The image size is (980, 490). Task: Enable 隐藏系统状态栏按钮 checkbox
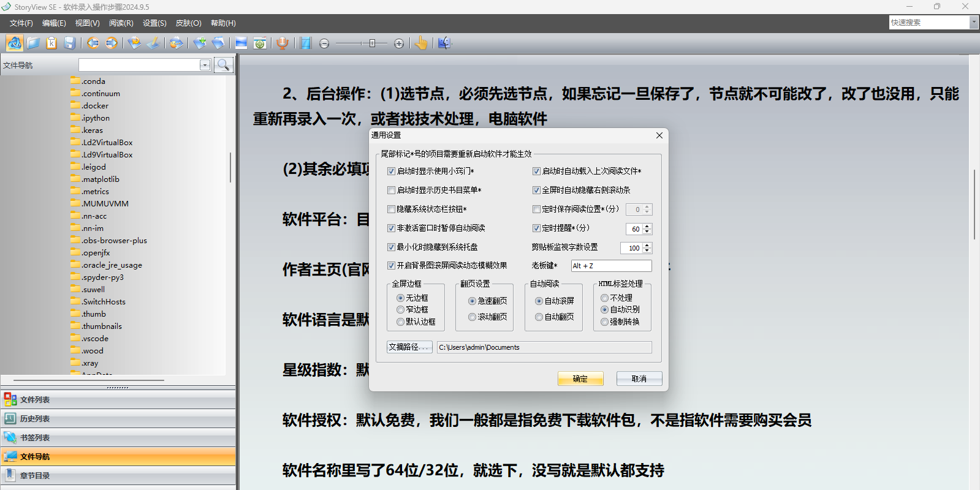coord(391,209)
